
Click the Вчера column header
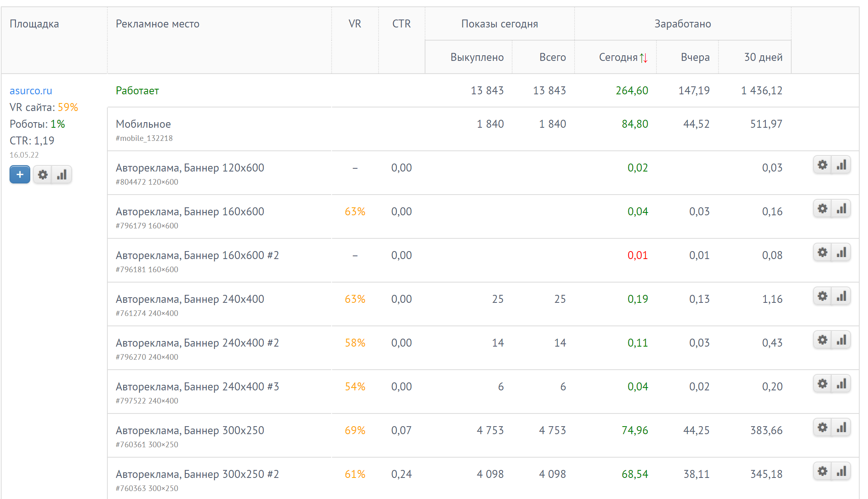coord(695,57)
